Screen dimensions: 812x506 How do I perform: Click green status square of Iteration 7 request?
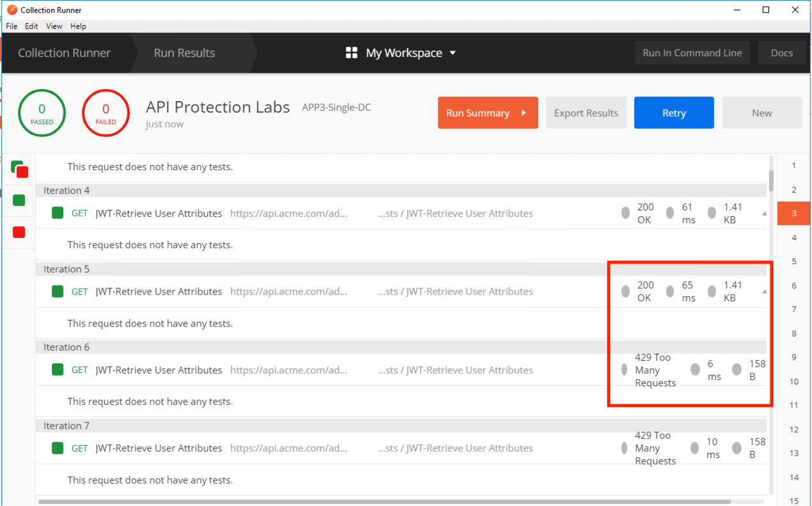tap(58, 448)
